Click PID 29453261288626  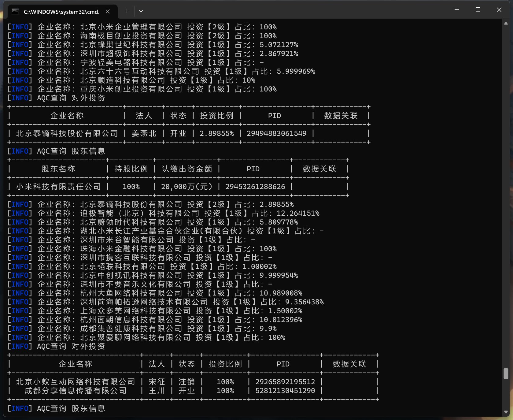(x=255, y=187)
